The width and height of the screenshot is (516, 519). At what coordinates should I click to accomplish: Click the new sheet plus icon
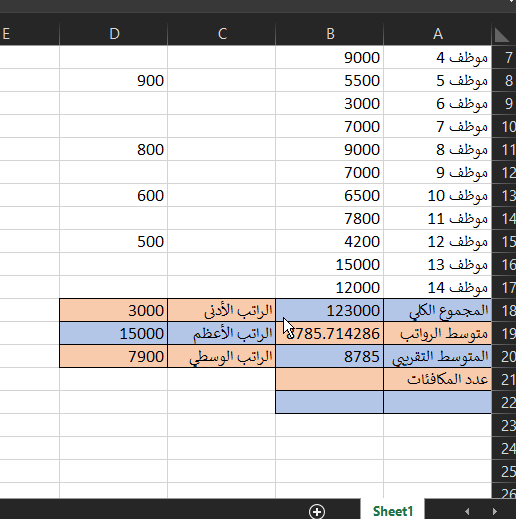[317, 511]
